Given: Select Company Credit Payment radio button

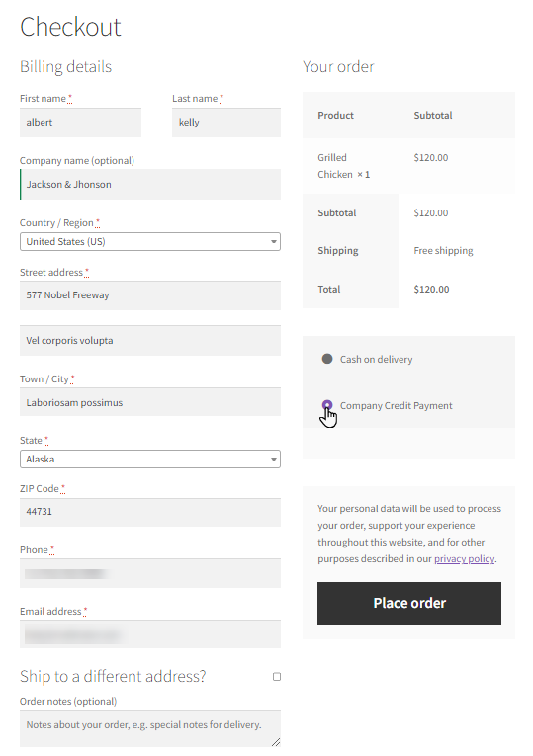Looking at the screenshot, I should point(327,405).
